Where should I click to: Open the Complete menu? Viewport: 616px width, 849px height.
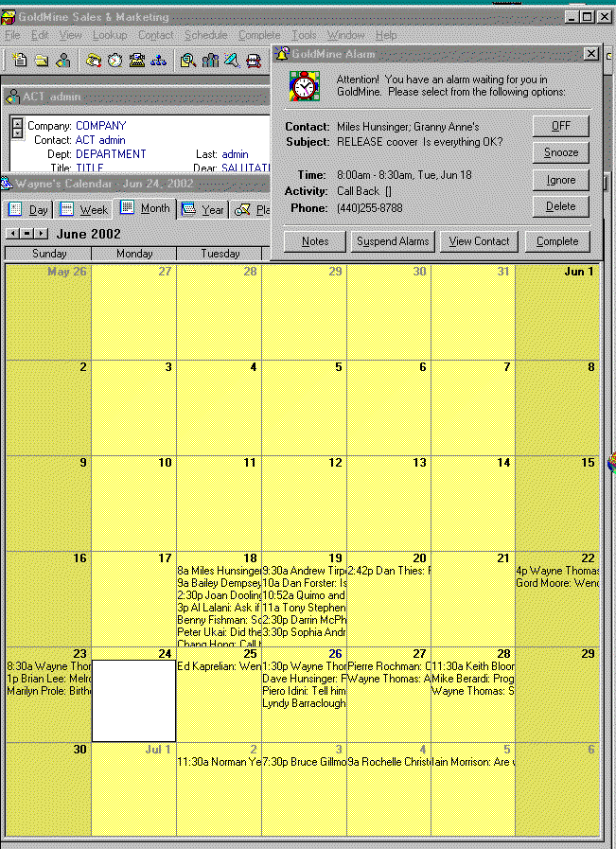259,35
